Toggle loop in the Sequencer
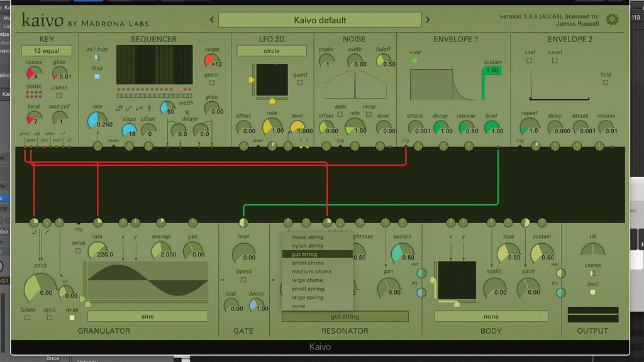 96,75
